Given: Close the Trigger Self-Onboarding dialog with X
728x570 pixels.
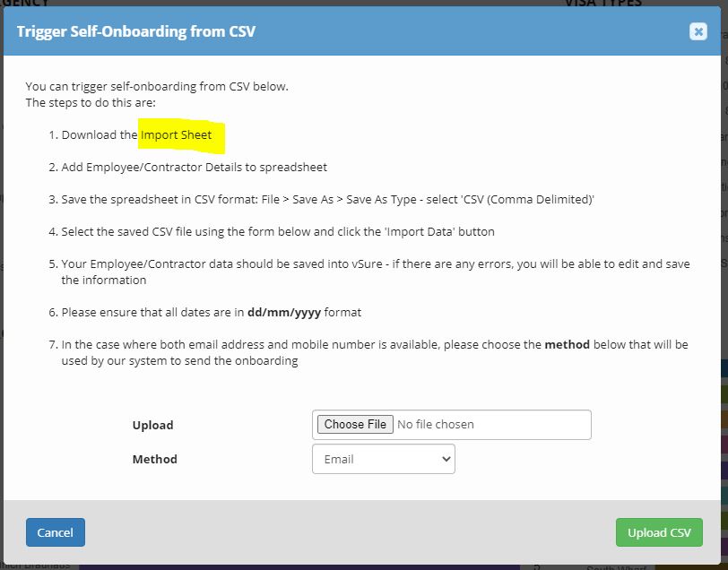Looking at the screenshot, I should (x=698, y=31).
